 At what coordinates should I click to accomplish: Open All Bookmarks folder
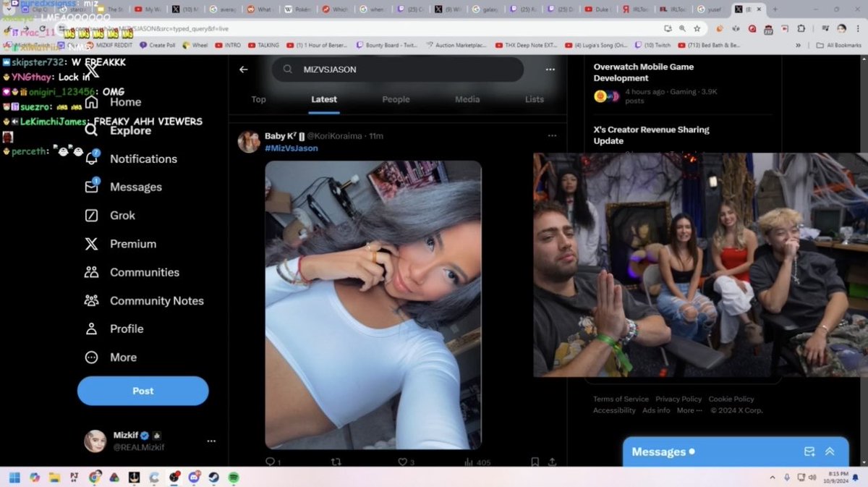click(839, 45)
